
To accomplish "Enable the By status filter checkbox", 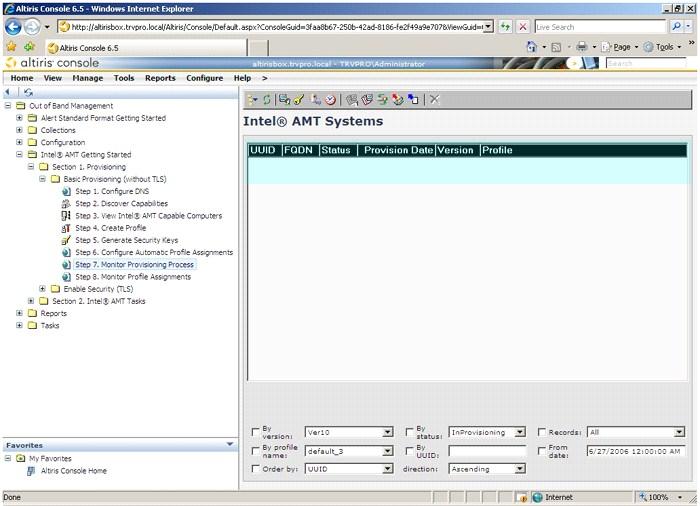I will (x=409, y=432).
